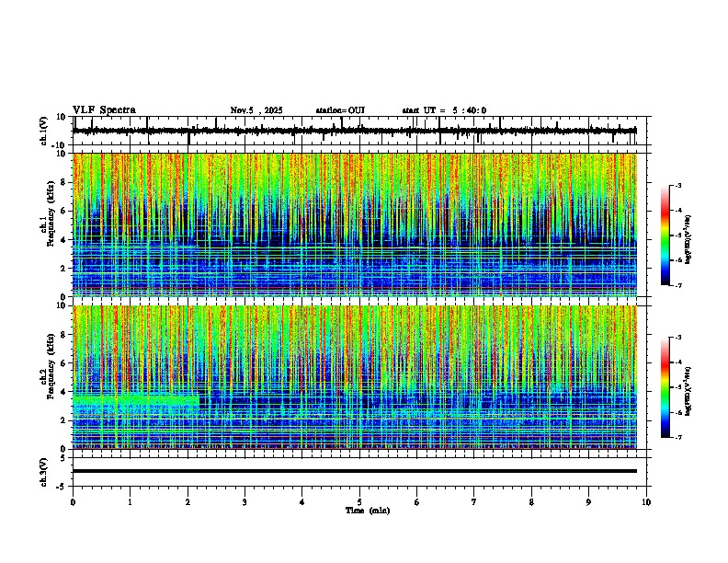The height and width of the screenshot is (563, 728).
Task: Click the ch.1 spectrogram color scale bar
Action: pos(665,236)
